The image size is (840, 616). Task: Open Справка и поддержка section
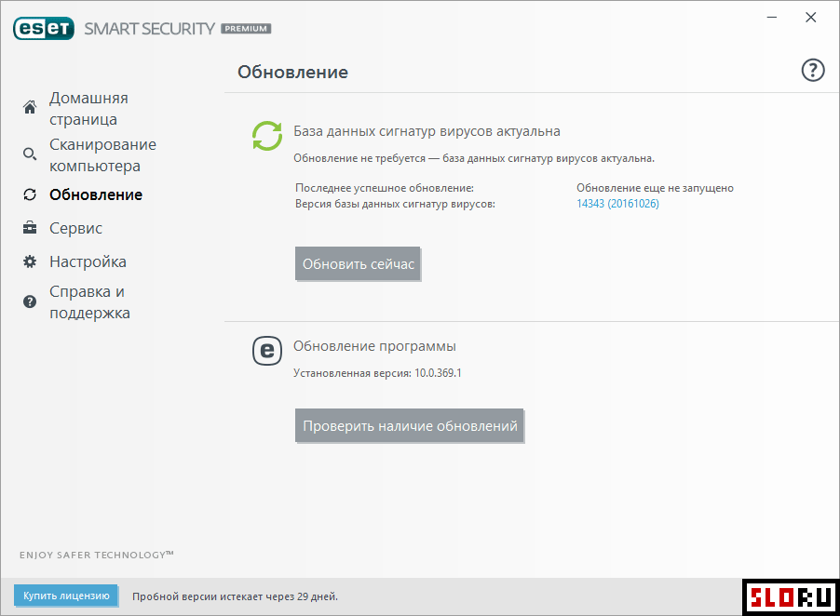[89, 302]
